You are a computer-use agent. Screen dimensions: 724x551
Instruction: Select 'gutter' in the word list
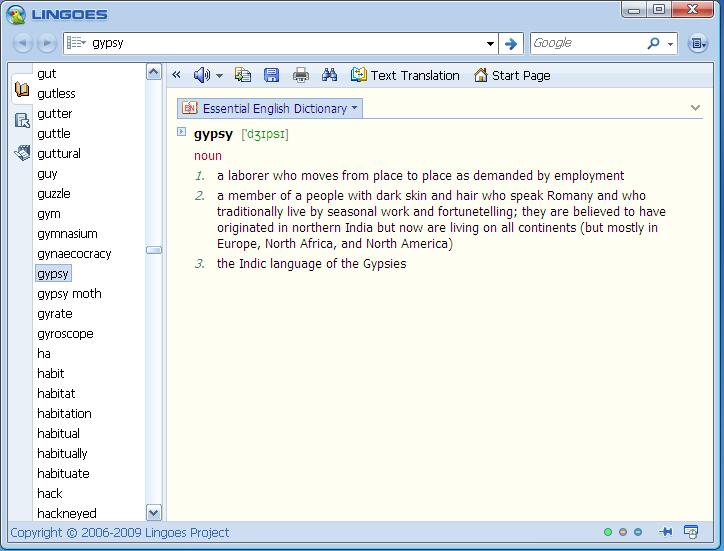point(54,114)
